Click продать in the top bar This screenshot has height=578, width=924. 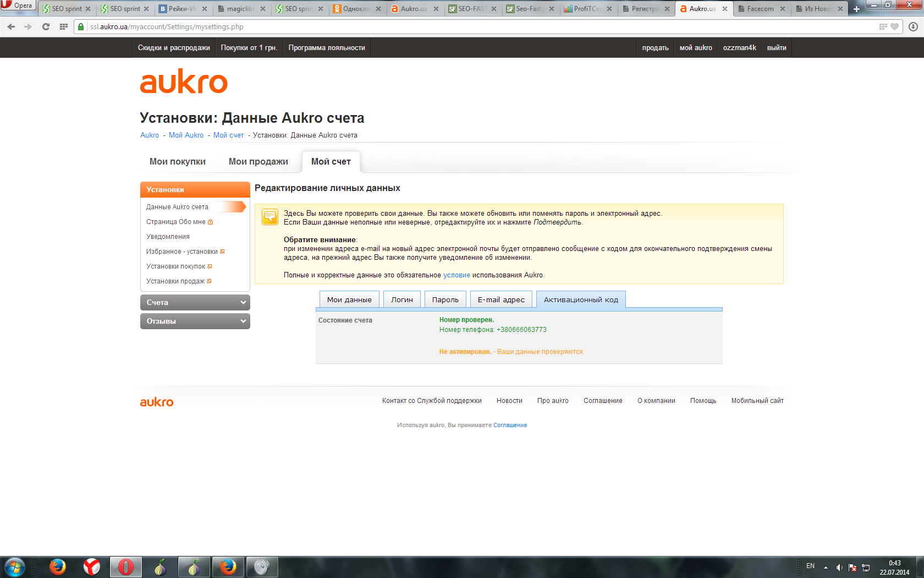coord(656,48)
